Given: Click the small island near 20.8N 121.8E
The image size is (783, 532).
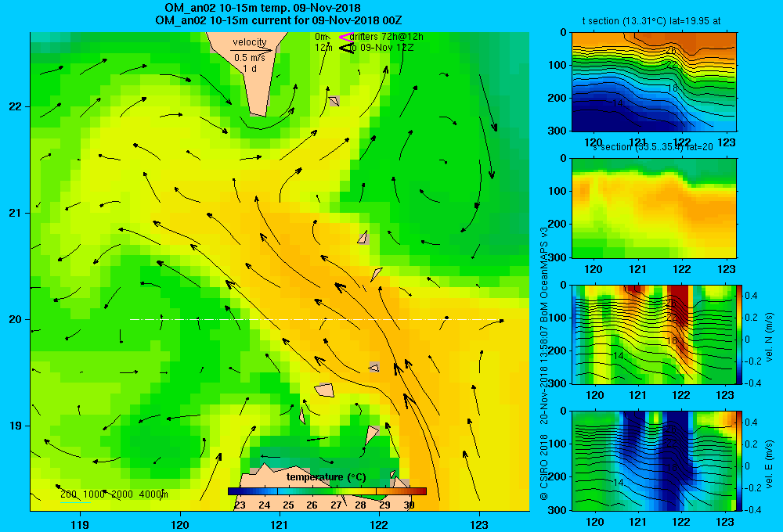Looking at the screenshot, I should (x=363, y=237).
